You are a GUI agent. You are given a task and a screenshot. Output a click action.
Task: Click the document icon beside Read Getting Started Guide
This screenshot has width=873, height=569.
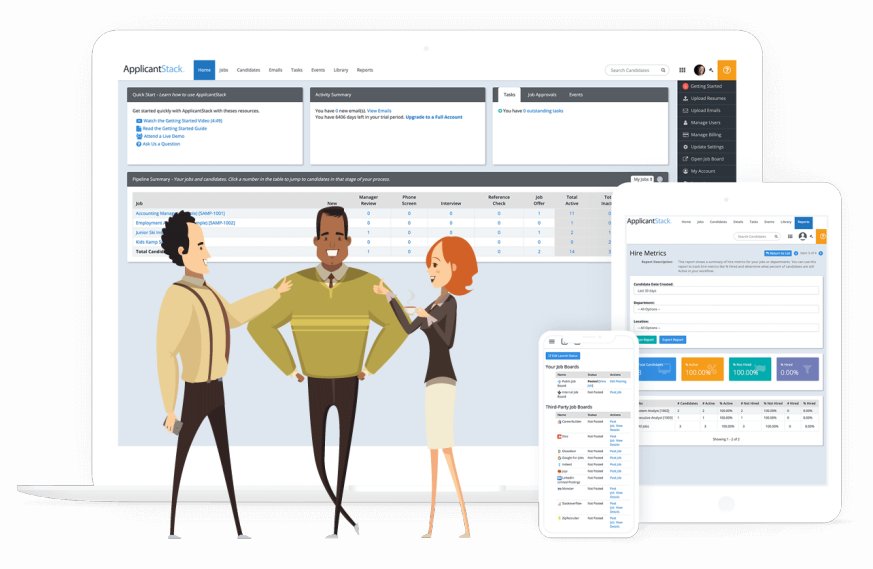pyautogui.click(x=139, y=129)
